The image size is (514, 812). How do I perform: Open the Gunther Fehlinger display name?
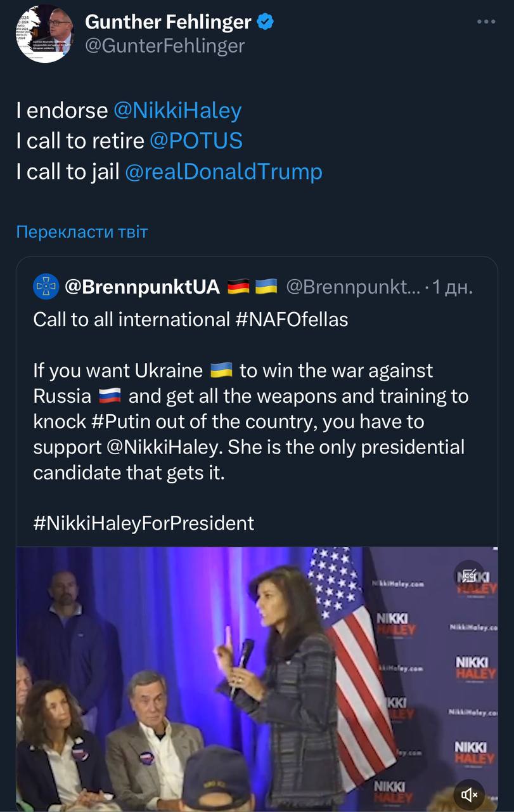pyautogui.click(x=168, y=22)
